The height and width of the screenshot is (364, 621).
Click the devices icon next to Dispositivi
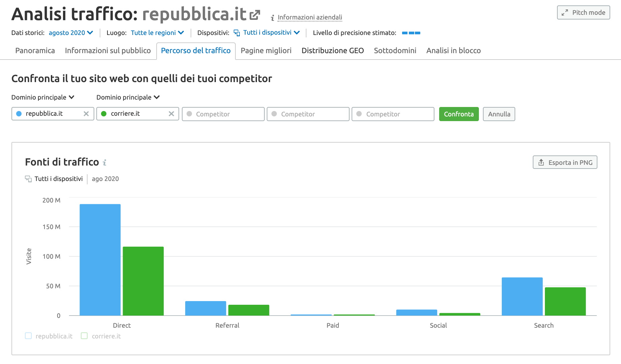pos(237,33)
